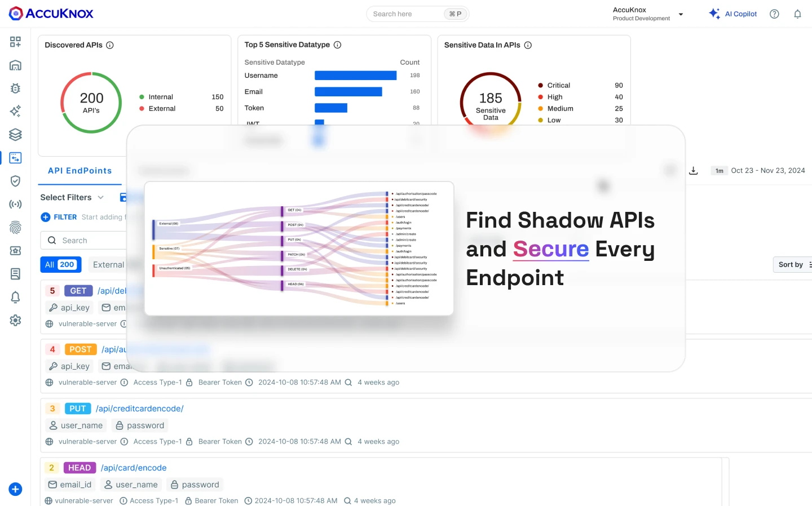This screenshot has width=812, height=506.
Task: Click the Medium severity legend entry
Action: point(580,109)
